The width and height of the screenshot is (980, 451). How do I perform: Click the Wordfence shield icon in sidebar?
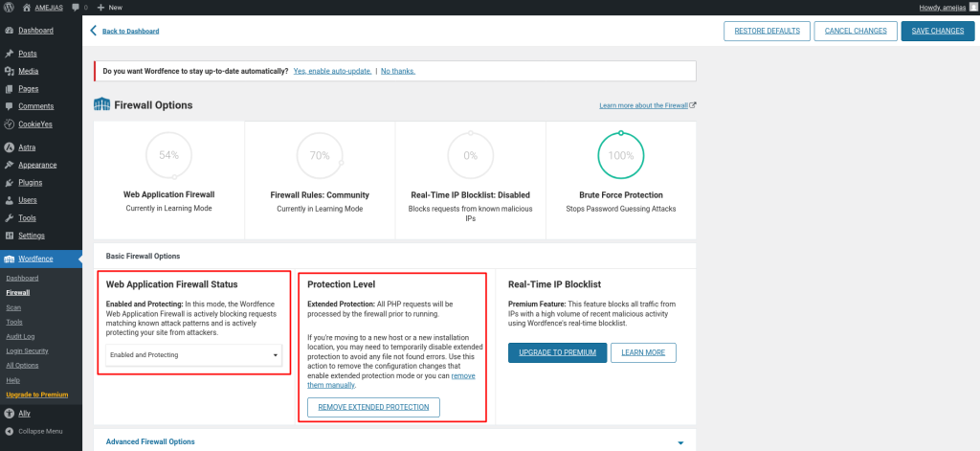[9, 259]
